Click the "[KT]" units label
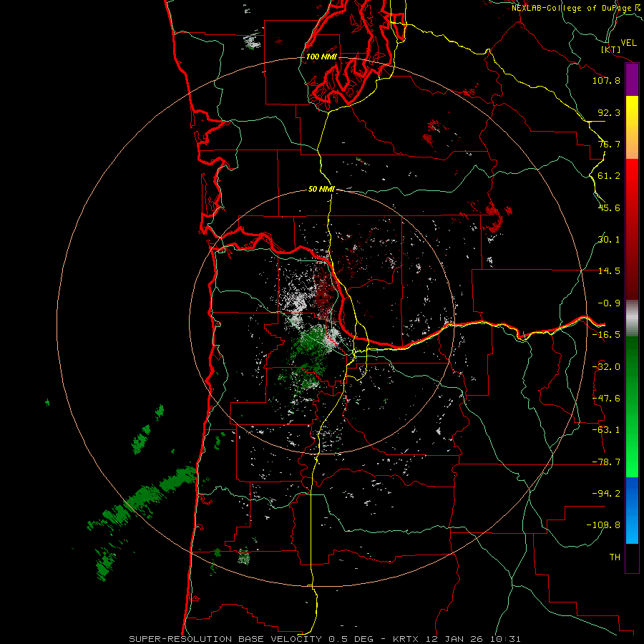Screen dimensions: 644x644 [x=611, y=49]
